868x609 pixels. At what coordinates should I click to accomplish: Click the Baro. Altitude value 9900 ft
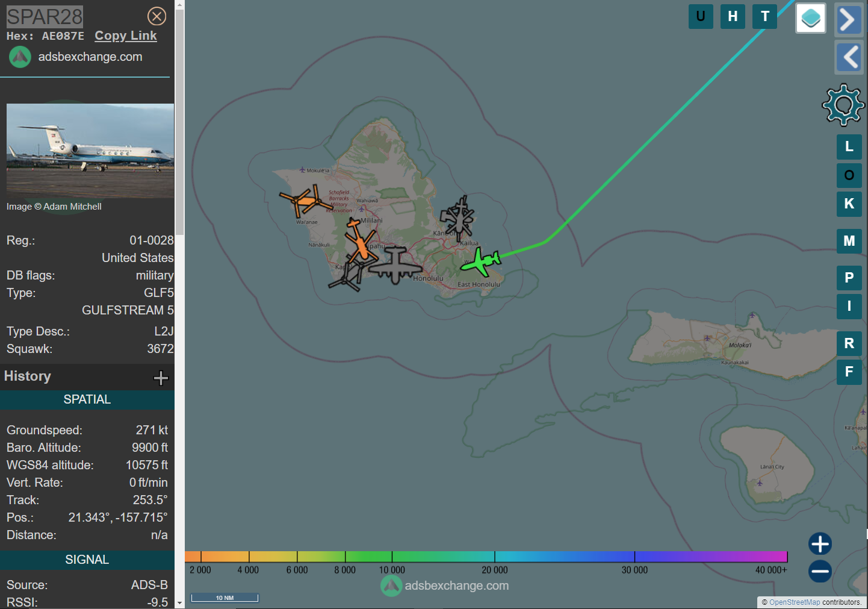(x=150, y=448)
